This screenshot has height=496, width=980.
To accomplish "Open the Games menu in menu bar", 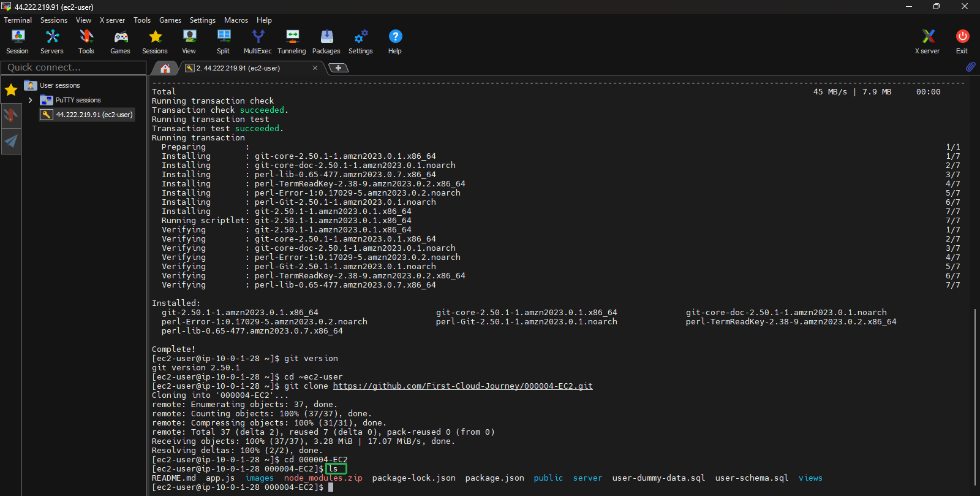I will 170,20.
